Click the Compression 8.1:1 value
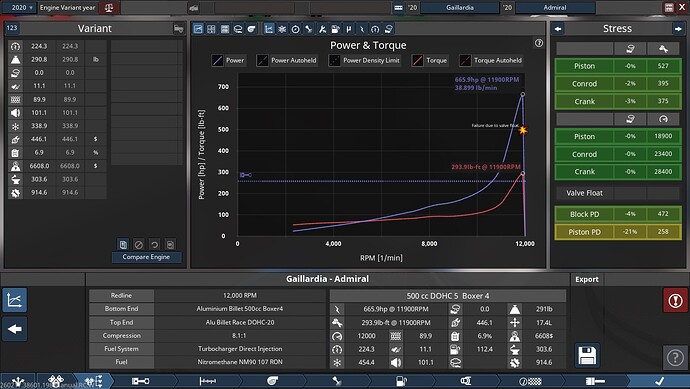The image size is (690, 389). pyautogui.click(x=240, y=335)
